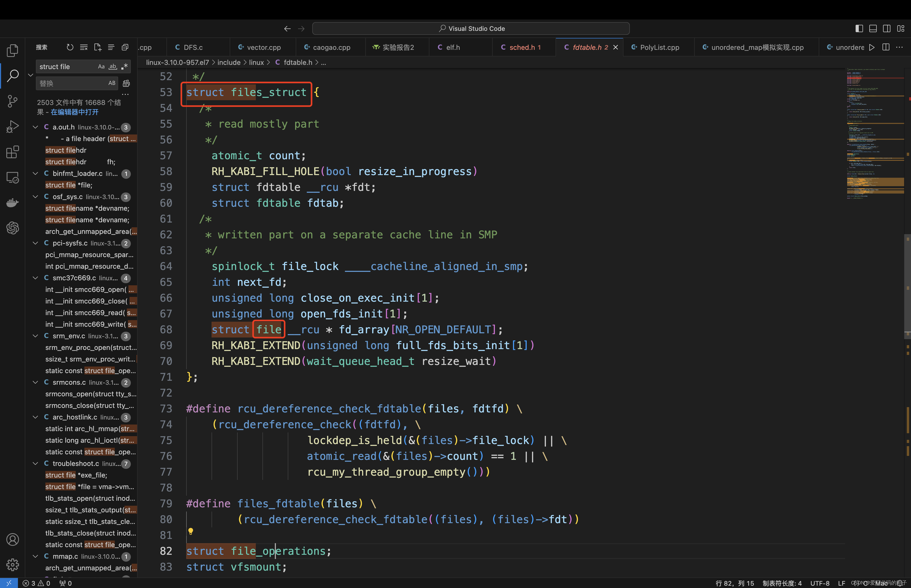This screenshot has height=588, width=911.
Task: Toggle the secondary side bar
Action: [887, 29]
